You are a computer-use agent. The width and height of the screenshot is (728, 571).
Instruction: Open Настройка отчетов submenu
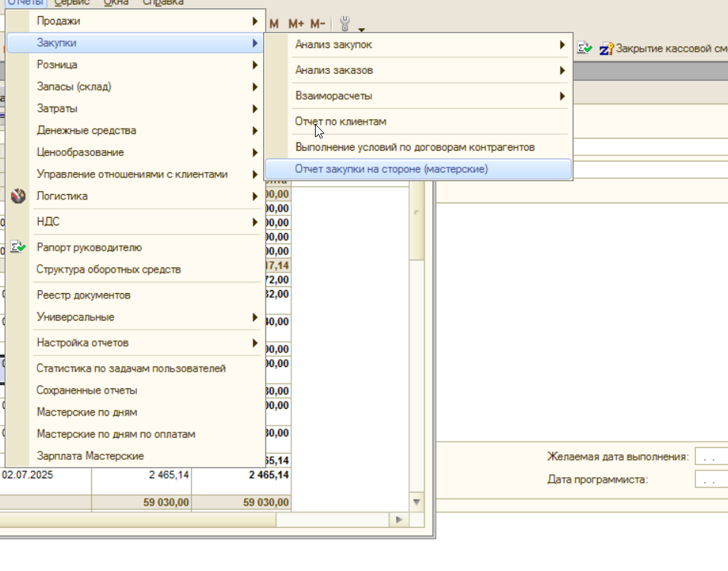tap(135, 343)
